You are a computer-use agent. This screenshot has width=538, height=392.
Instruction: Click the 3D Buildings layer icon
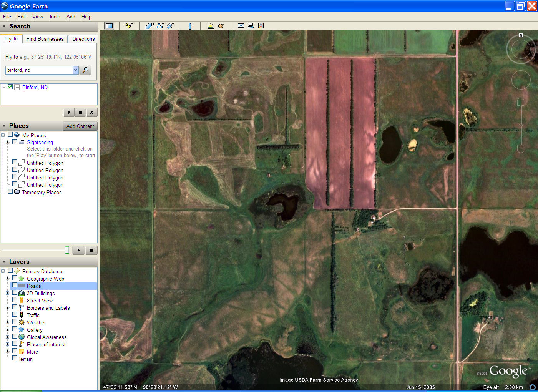[x=22, y=293]
